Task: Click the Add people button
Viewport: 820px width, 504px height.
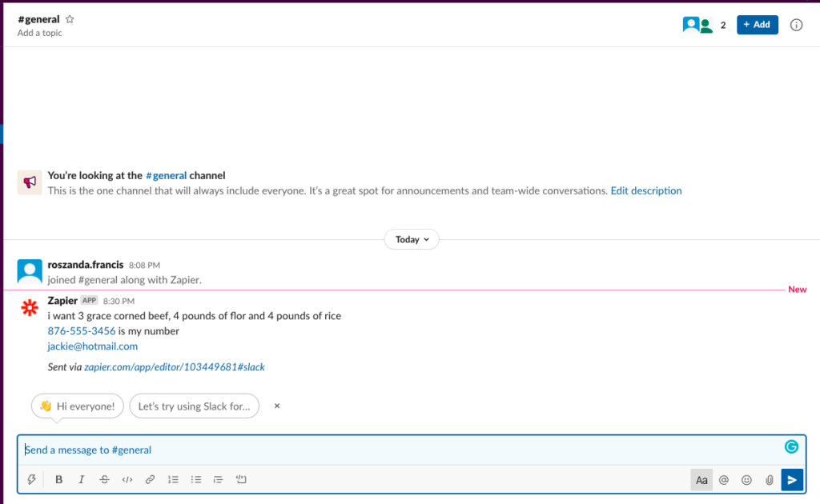Action: (x=757, y=25)
